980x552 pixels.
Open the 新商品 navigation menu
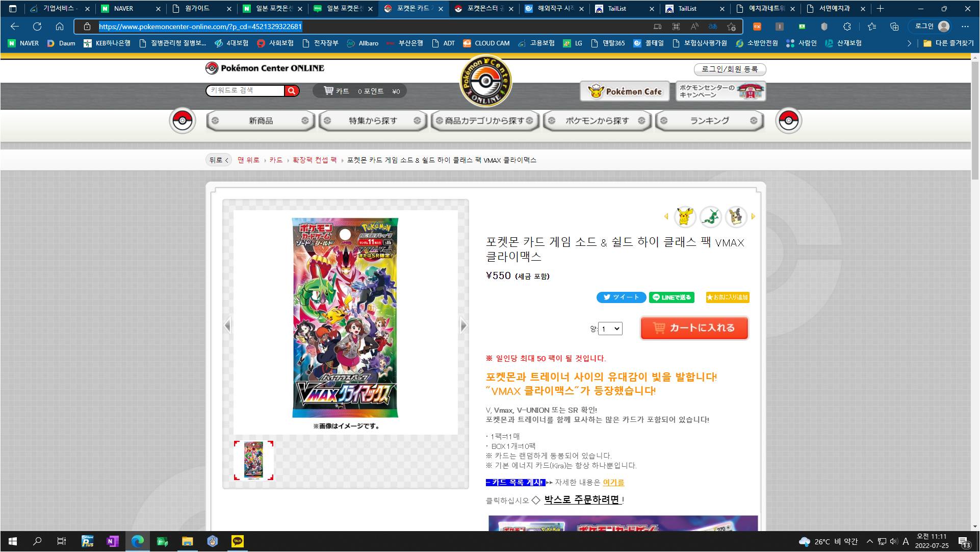coord(261,121)
